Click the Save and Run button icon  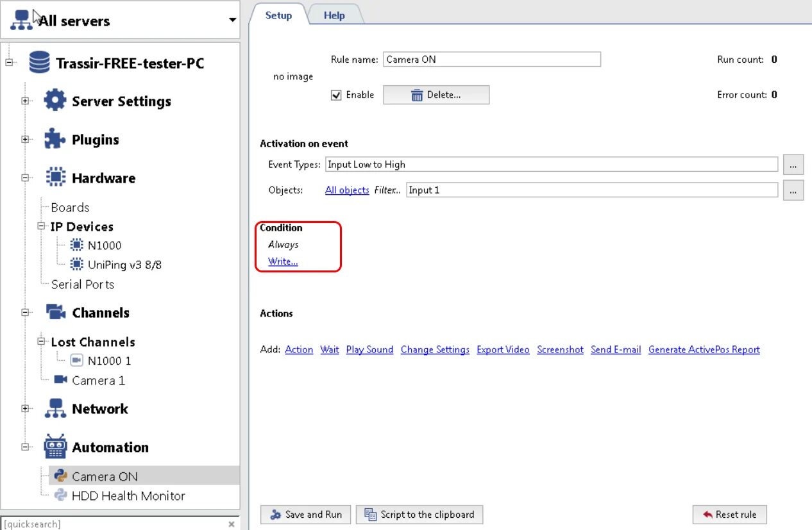pyautogui.click(x=276, y=515)
